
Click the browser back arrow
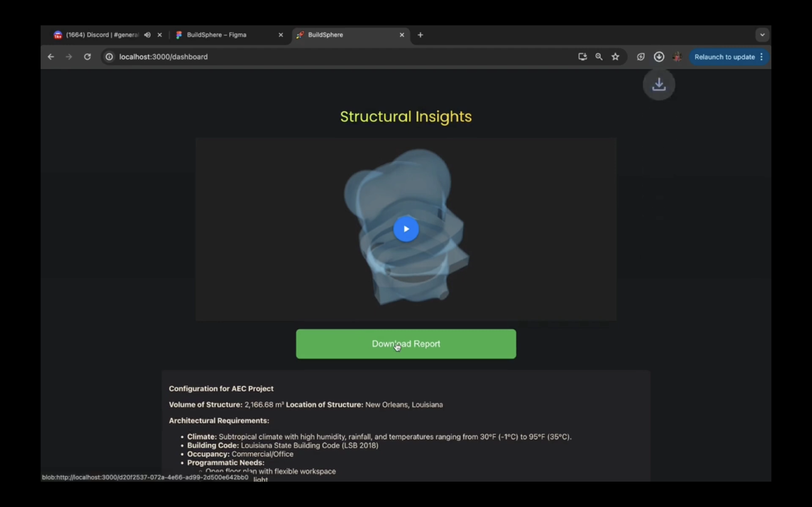click(51, 57)
